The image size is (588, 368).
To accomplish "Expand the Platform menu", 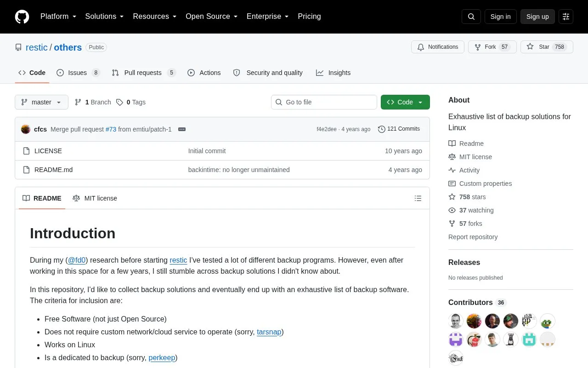I will 58,17.
